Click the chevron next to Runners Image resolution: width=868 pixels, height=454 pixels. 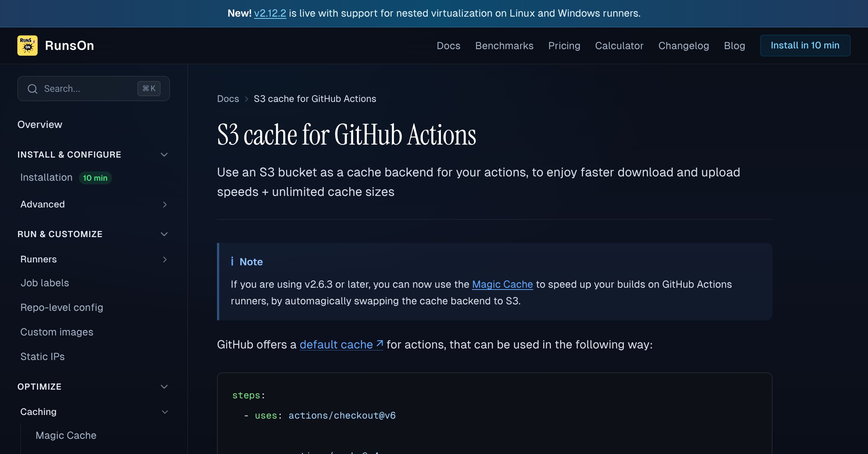(x=165, y=259)
